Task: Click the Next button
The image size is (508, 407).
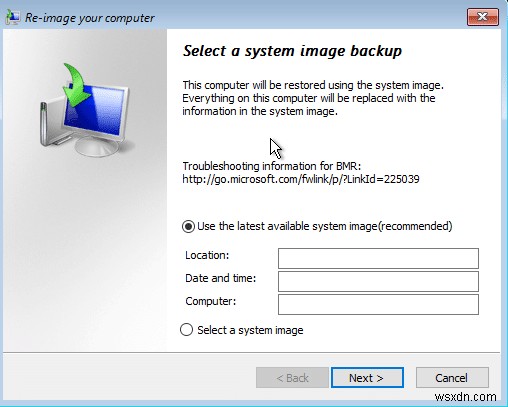Action: [367, 378]
